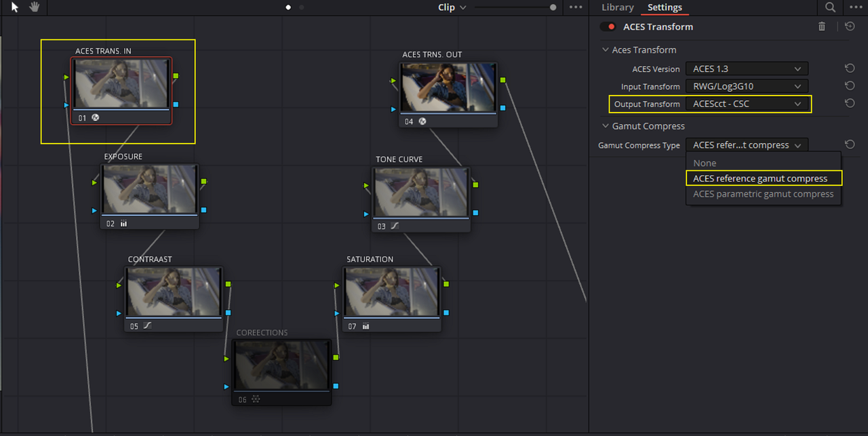
Task: Delete the ACES Transform effect with trash icon
Action: pos(822,26)
